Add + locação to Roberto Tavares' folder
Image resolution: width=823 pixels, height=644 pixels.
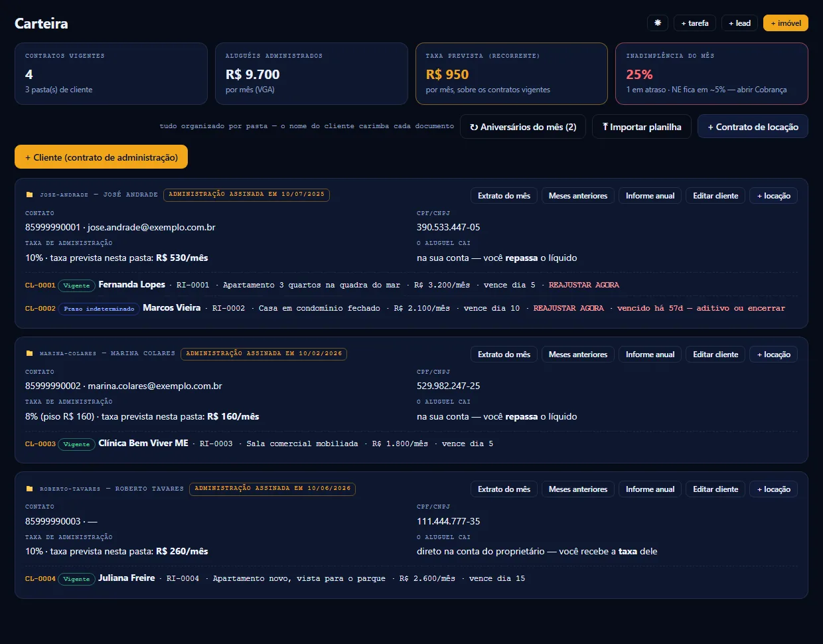pos(774,489)
